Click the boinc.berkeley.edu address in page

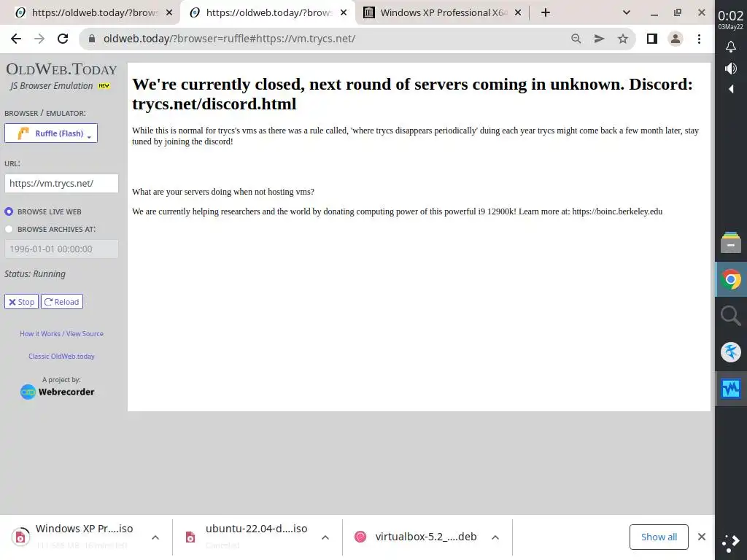point(617,211)
